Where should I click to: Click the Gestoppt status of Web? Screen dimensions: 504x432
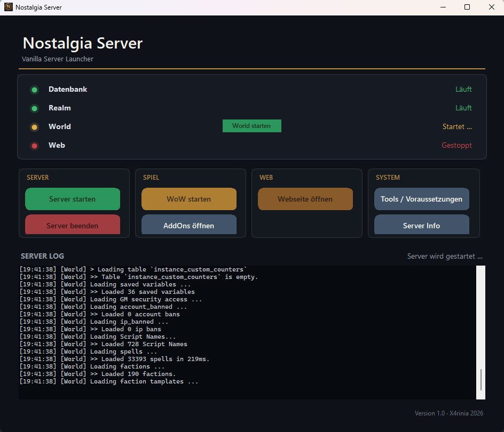(x=457, y=145)
